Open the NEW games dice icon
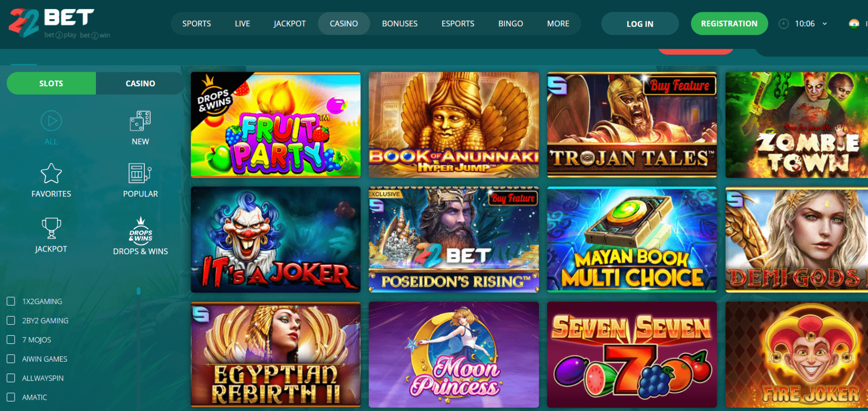Screen dimensions: 868x411 (x=140, y=121)
